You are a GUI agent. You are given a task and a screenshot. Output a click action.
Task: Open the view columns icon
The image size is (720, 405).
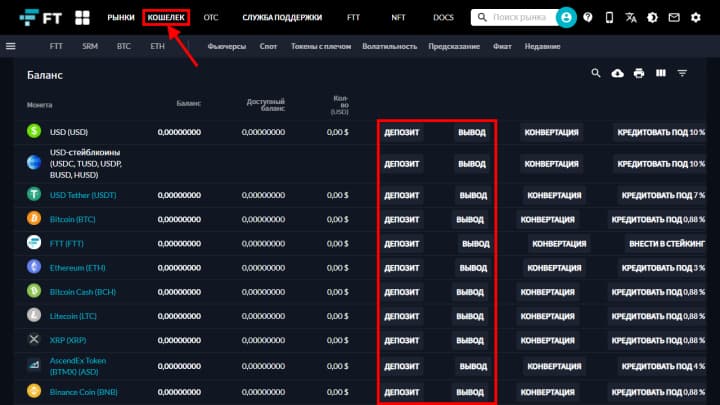[661, 73]
